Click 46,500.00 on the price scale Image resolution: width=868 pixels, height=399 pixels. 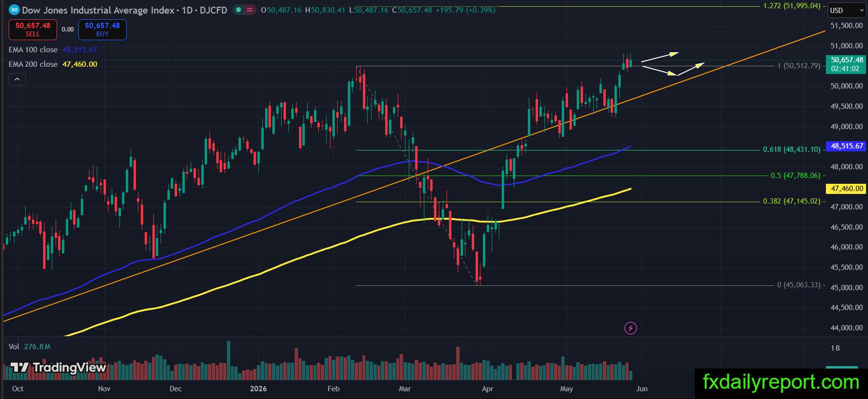click(847, 227)
